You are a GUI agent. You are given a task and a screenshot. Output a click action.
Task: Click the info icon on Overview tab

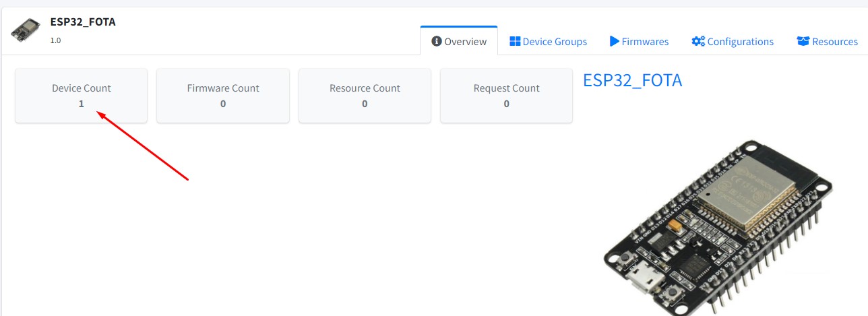437,42
